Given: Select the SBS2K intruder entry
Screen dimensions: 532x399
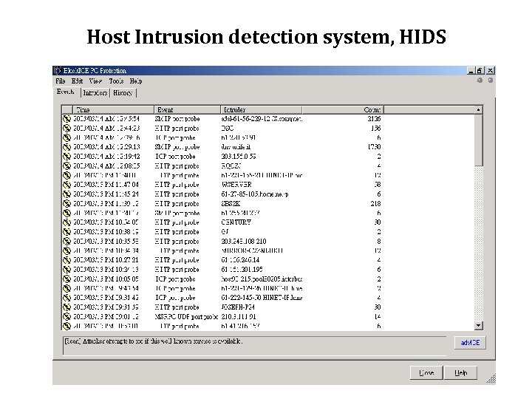Looking at the screenshot, I should [x=231, y=204].
